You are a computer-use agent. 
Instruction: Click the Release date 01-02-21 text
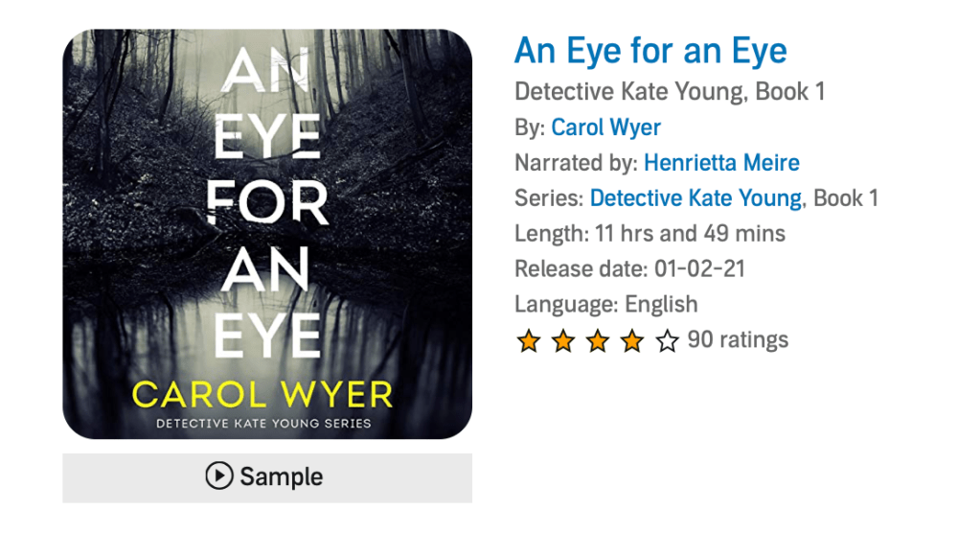click(x=629, y=269)
